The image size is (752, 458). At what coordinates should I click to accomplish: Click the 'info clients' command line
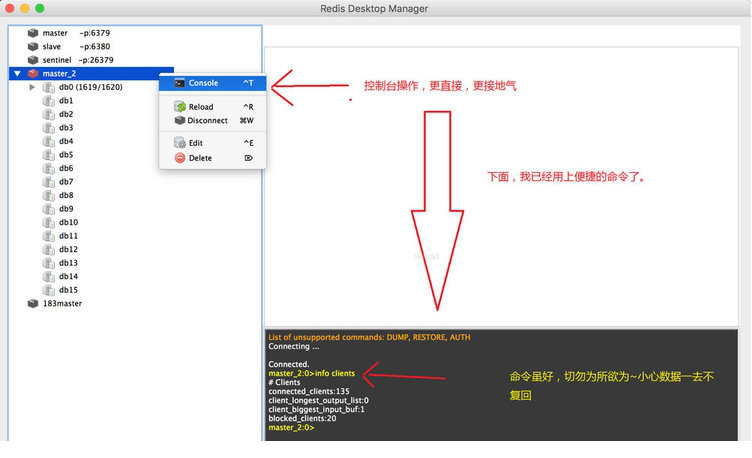pyautogui.click(x=312, y=374)
